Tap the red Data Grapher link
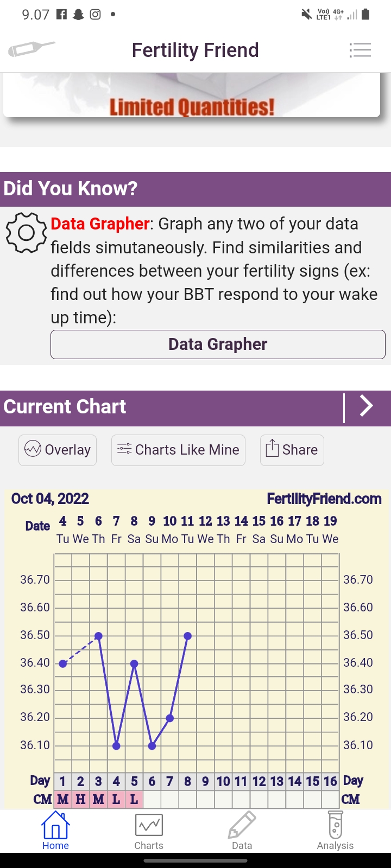 tap(100, 224)
